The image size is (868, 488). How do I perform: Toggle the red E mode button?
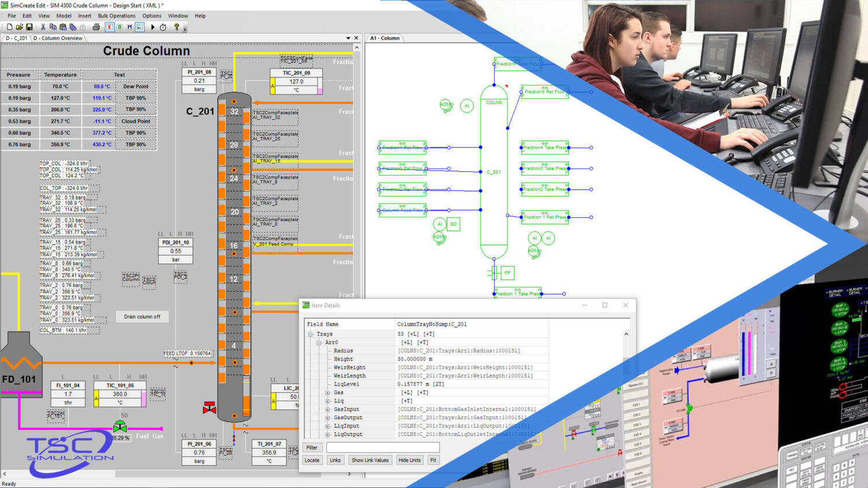coord(109,27)
